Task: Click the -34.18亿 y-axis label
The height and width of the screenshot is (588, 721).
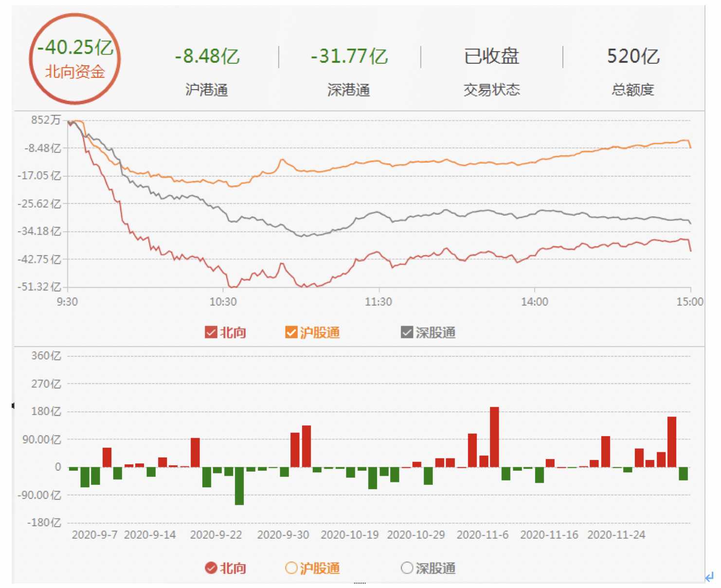Action: [x=39, y=231]
